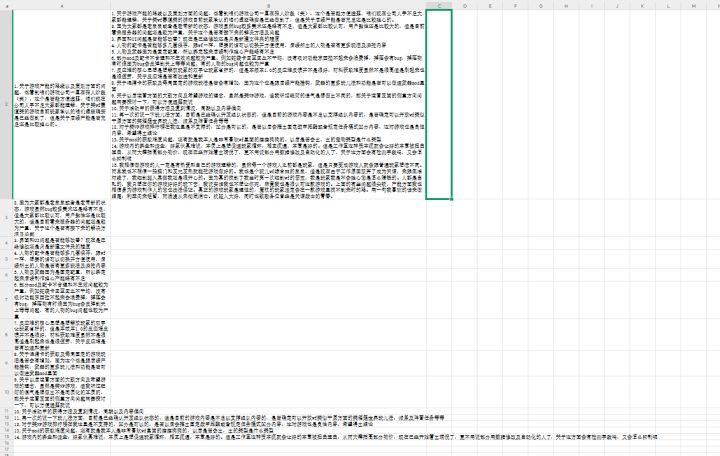Select the empty column E cell beside the selected cell

[x=489, y=104]
